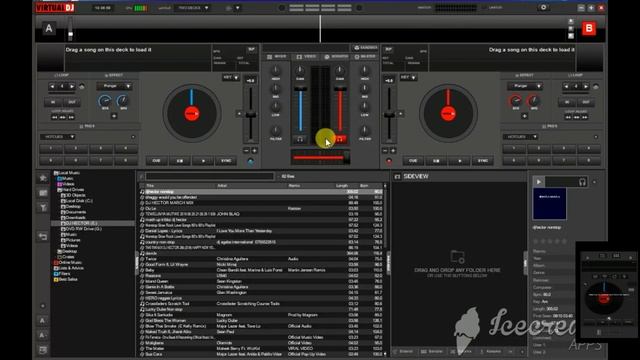Click the deck A jog wheel center
The image size is (640, 360).
coord(191,113)
